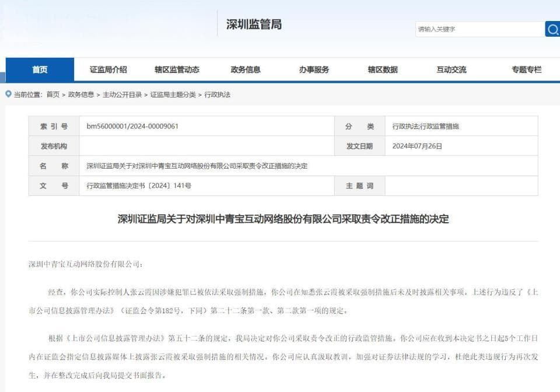Open the 辖区监管动态 menu item

(177, 69)
